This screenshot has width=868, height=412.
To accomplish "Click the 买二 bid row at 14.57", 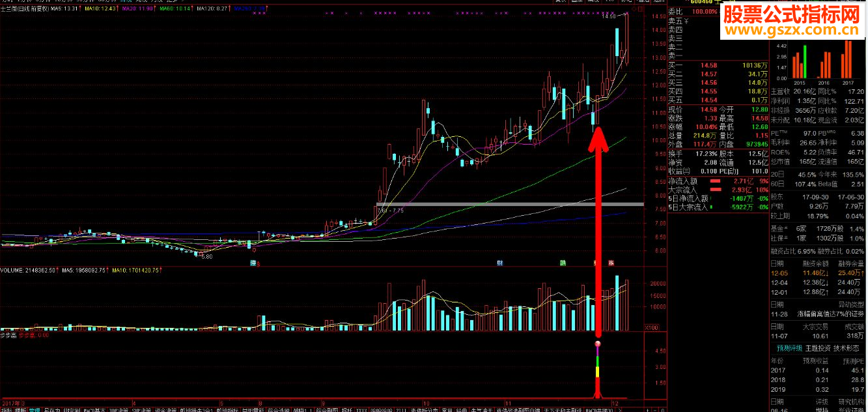I will tap(718, 74).
